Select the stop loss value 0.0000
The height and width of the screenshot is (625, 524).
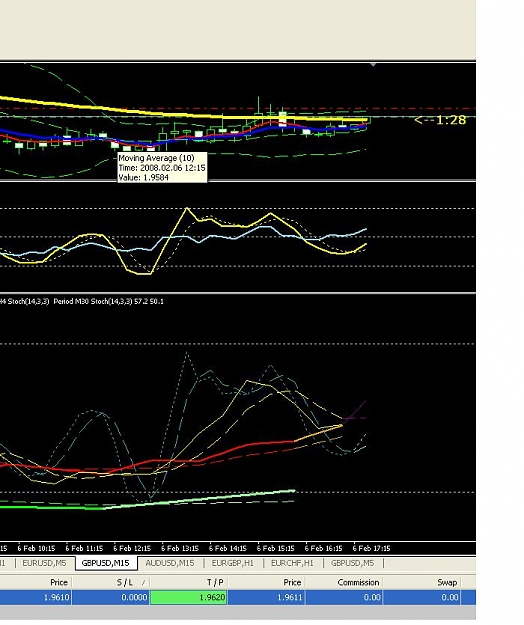pos(110,597)
